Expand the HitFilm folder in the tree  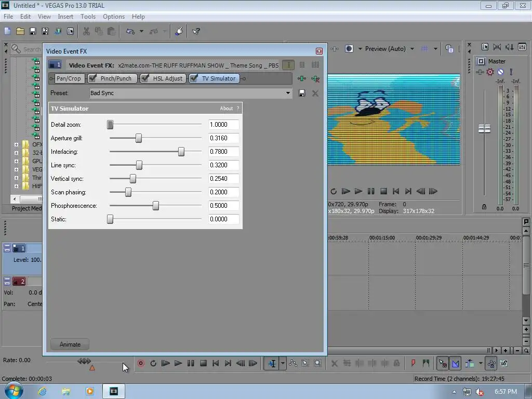tap(16, 186)
